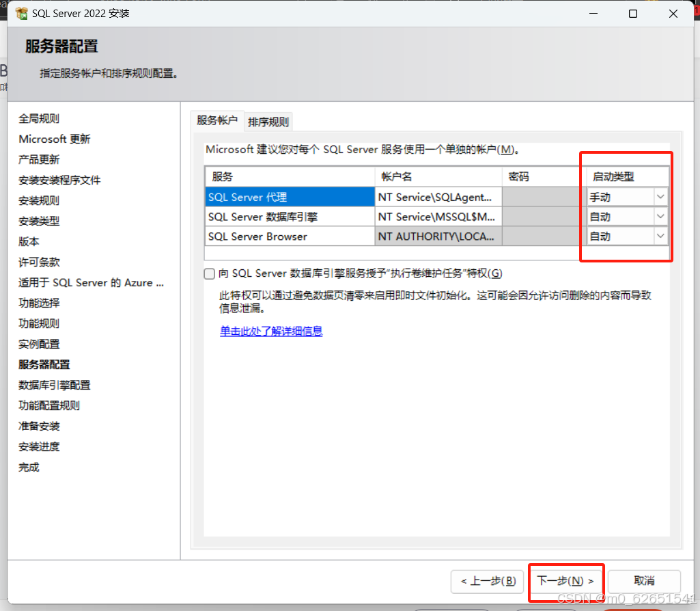Select 安装类型 step in sidebar
Viewport: 700px width, 611px height.
(39, 221)
